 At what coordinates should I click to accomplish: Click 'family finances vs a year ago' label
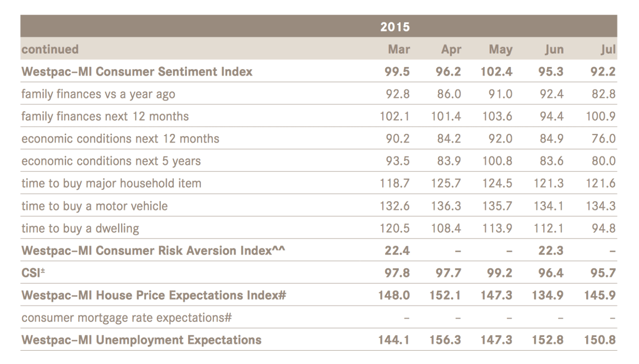(x=98, y=94)
